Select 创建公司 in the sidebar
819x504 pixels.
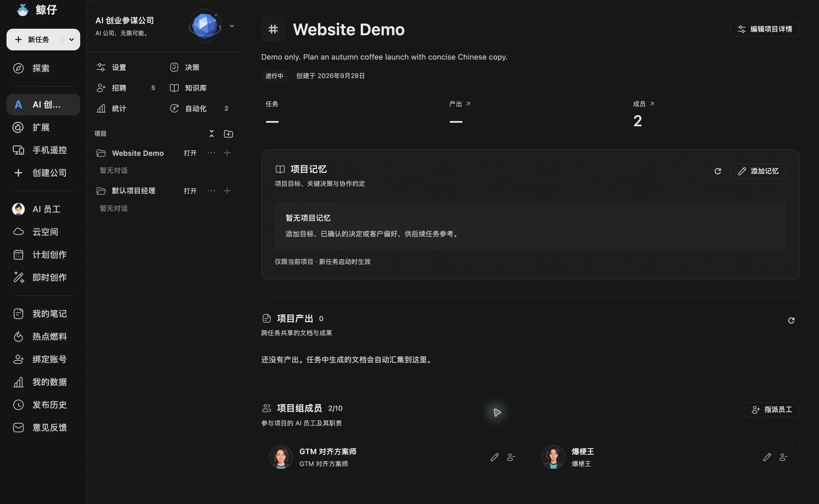point(43,173)
